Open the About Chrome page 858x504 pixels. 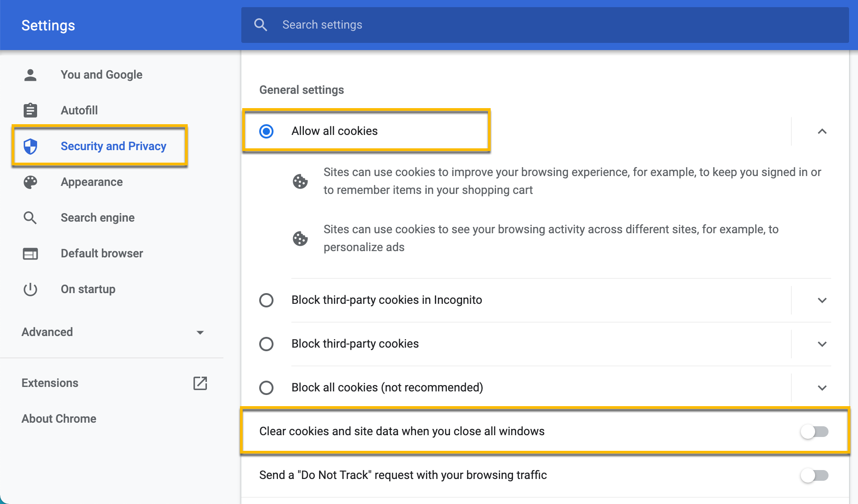tap(59, 419)
